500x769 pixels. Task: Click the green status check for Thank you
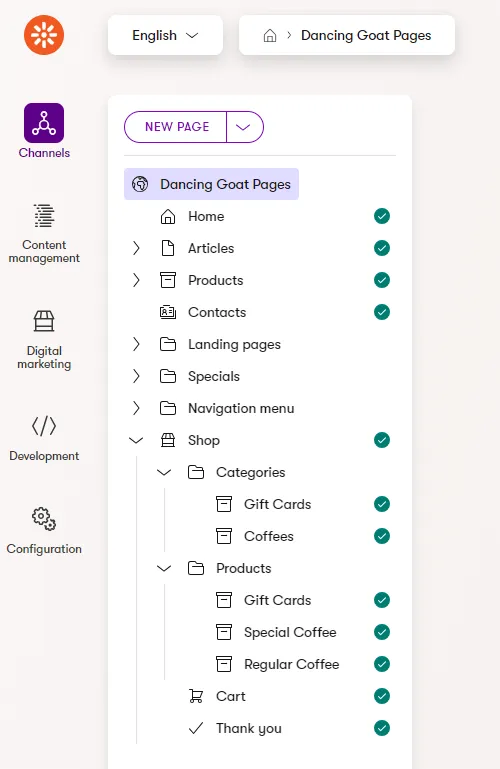382,728
